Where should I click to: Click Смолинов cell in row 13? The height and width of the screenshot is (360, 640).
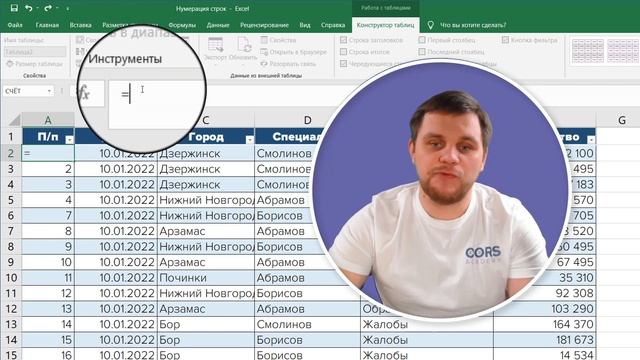(x=307, y=324)
